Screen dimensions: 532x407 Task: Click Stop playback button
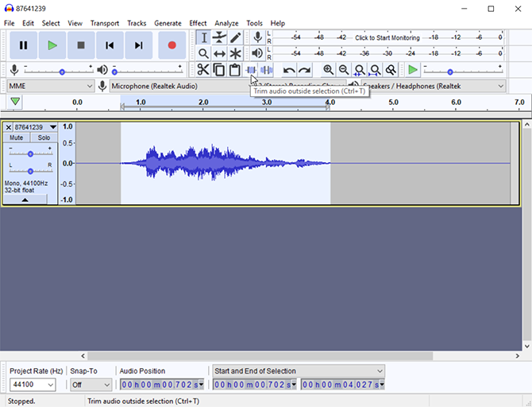81,45
